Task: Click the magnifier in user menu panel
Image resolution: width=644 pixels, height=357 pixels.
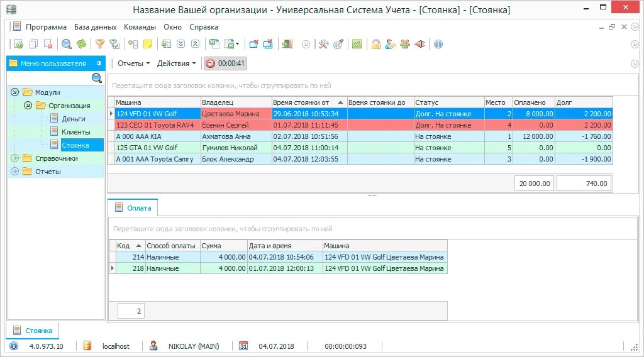Action: coord(97,78)
